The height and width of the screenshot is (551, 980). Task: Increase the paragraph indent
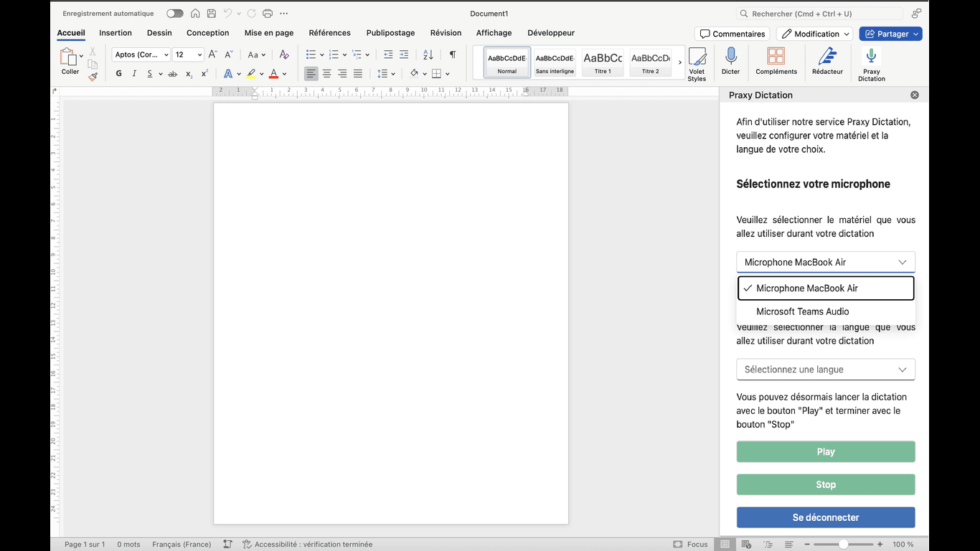[x=404, y=55]
